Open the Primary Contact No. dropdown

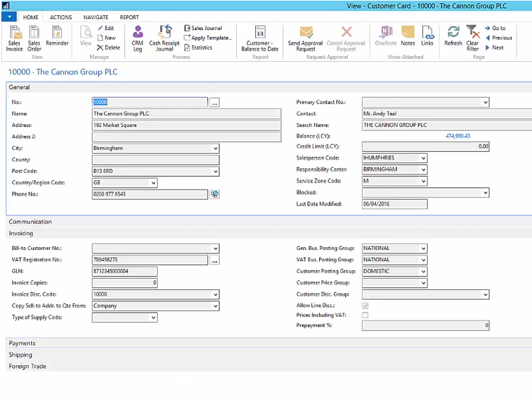[x=485, y=102]
